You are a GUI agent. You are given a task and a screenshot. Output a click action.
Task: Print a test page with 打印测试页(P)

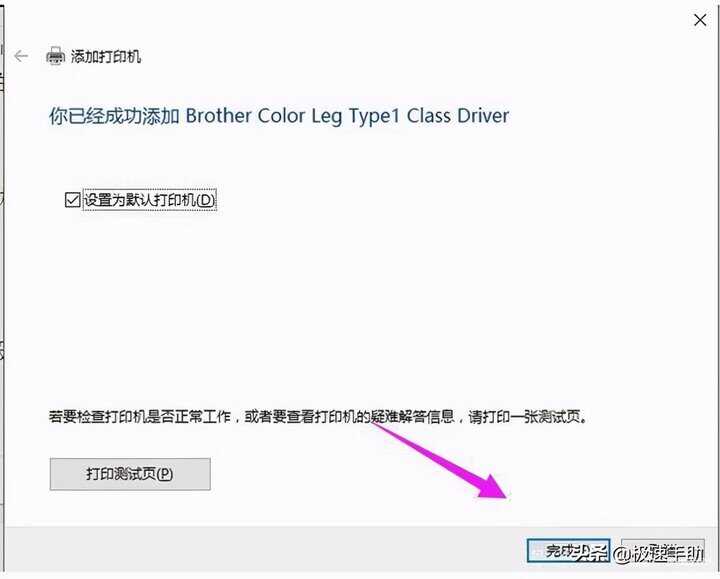tap(130, 474)
